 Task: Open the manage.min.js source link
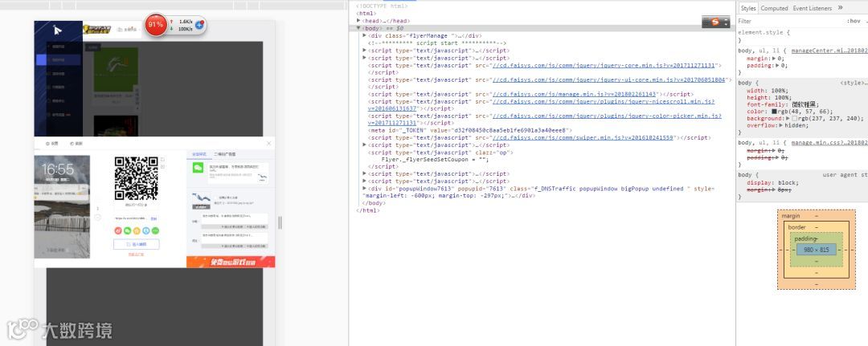click(574, 94)
